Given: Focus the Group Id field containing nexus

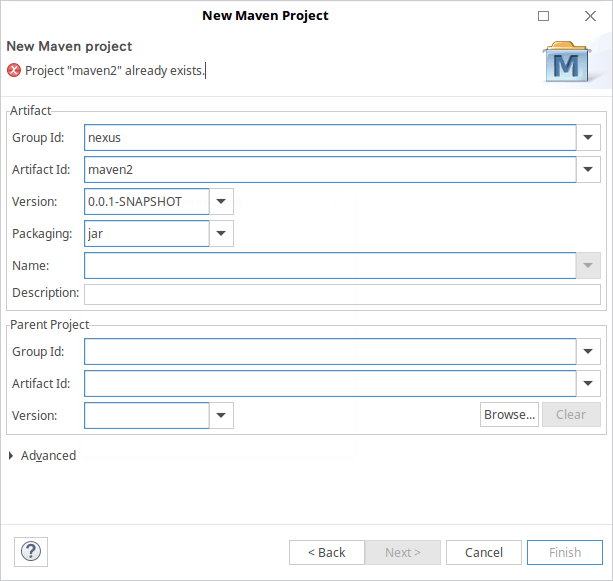Looking at the screenshot, I should click(330, 137).
